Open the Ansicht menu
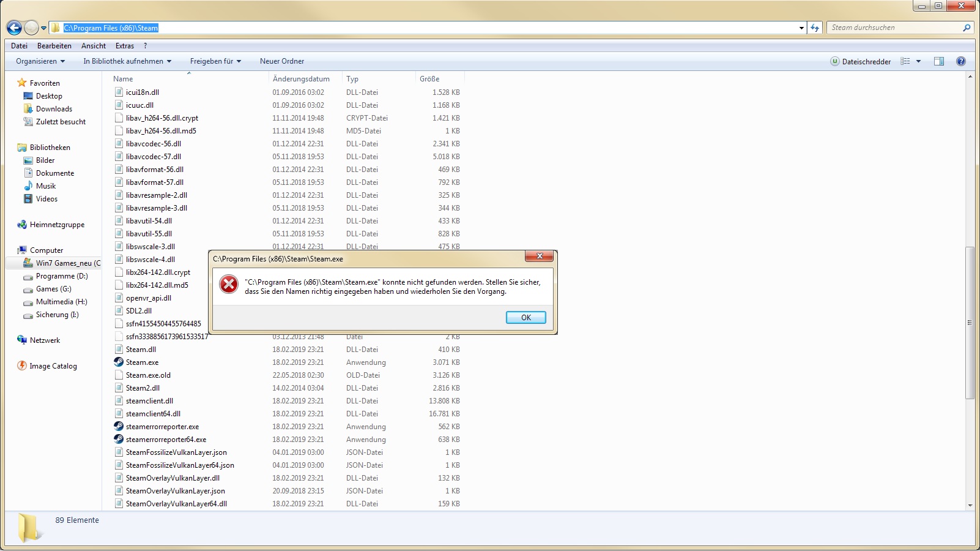The width and height of the screenshot is (980, 551). pos(94,46)
